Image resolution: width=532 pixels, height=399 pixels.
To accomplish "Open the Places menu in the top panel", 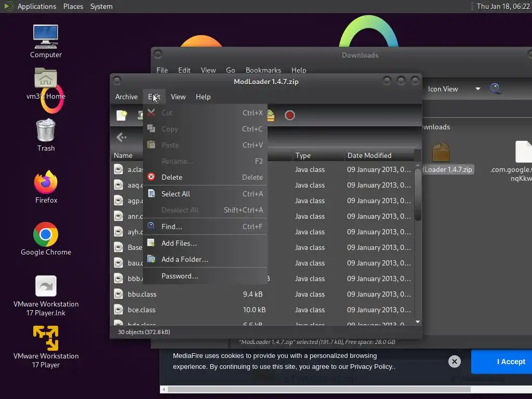I will (73, 6).
